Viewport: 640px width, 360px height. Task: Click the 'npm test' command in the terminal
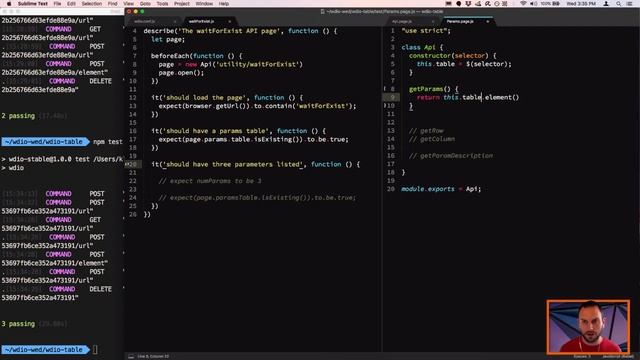[x=108, y=142]
